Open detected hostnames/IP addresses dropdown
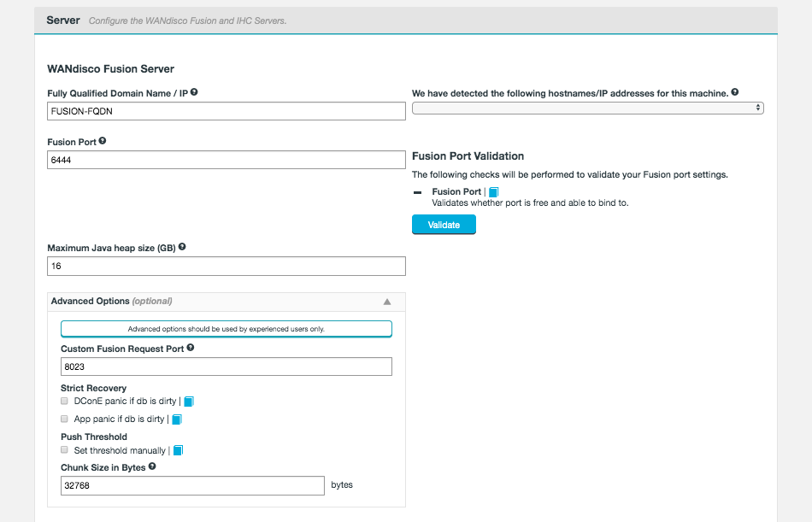 (587, 109)
